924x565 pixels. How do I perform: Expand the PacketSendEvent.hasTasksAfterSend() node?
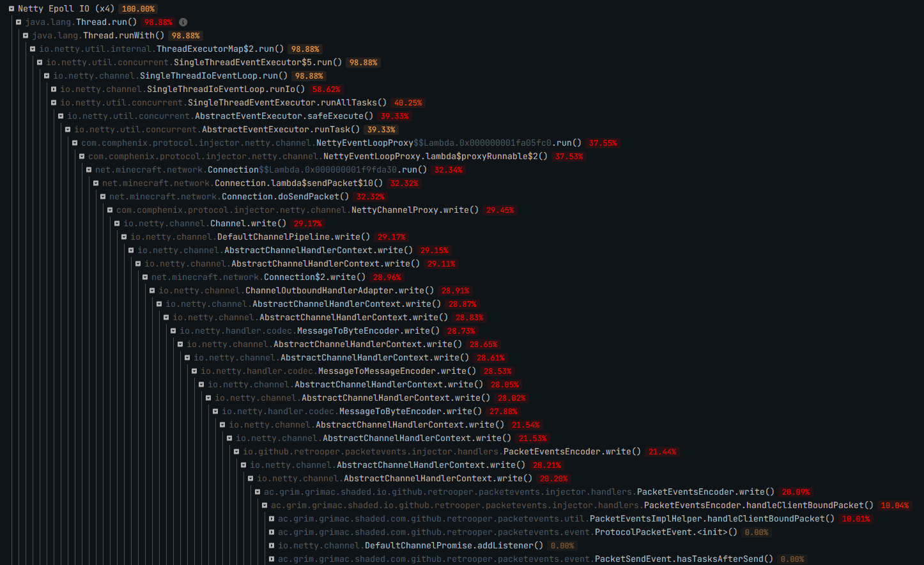[272, 559]
